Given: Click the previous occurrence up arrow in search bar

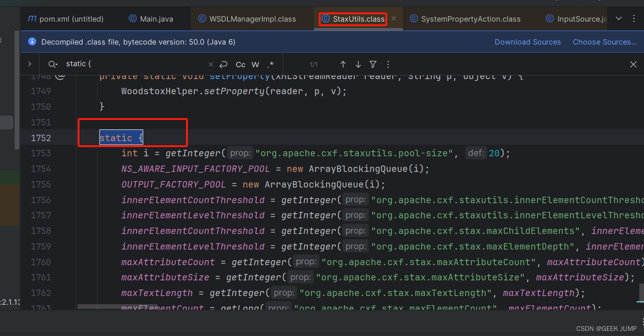Looking at the screenshot, I should pyautogui.click(x=343, y=64).
